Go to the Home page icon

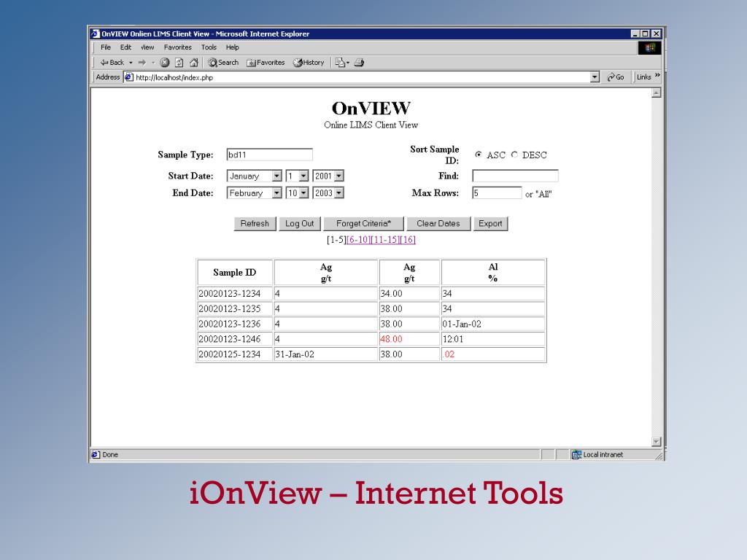[x=193, y=63]
